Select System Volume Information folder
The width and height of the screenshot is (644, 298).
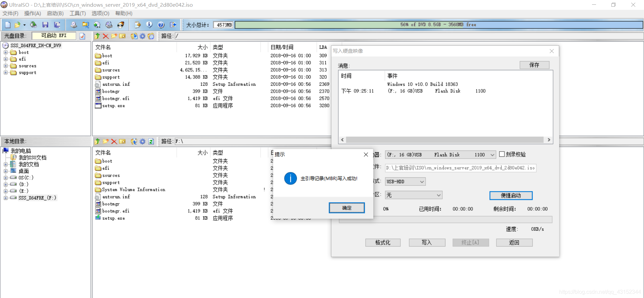[x=133, y=190]
